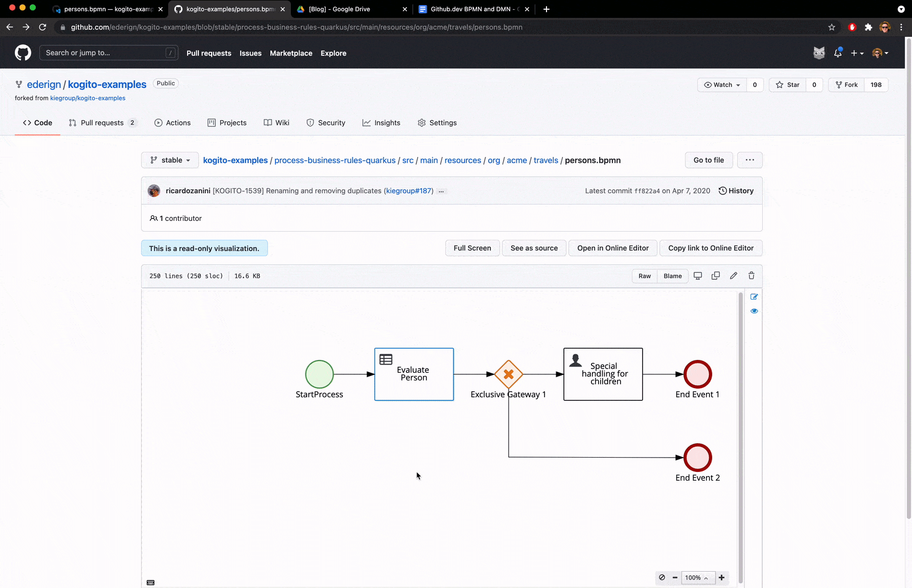
Task: Open the notifications bell
Action: coord(838,53)
